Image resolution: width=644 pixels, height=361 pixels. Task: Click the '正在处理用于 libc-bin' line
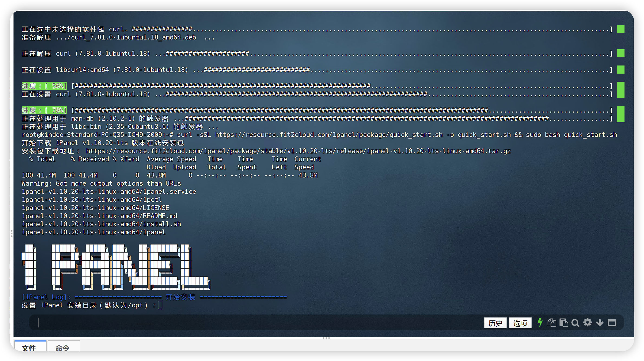point(120,127)
